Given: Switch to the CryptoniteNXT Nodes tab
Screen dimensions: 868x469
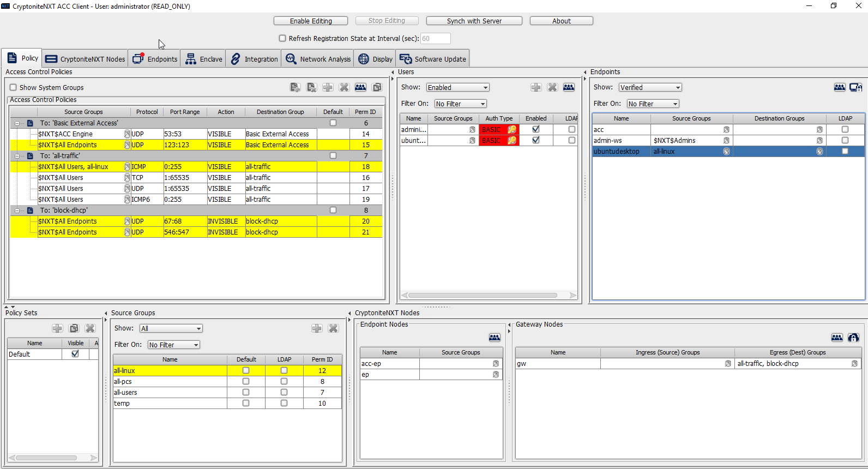Looking at the screenshot, I should [x=85, y=59].
